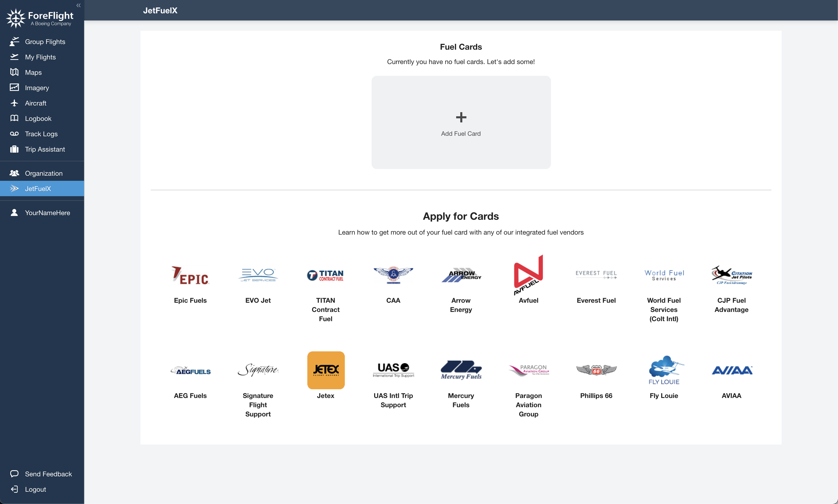Open the Phillips 66 text link

tap(596, 396)
